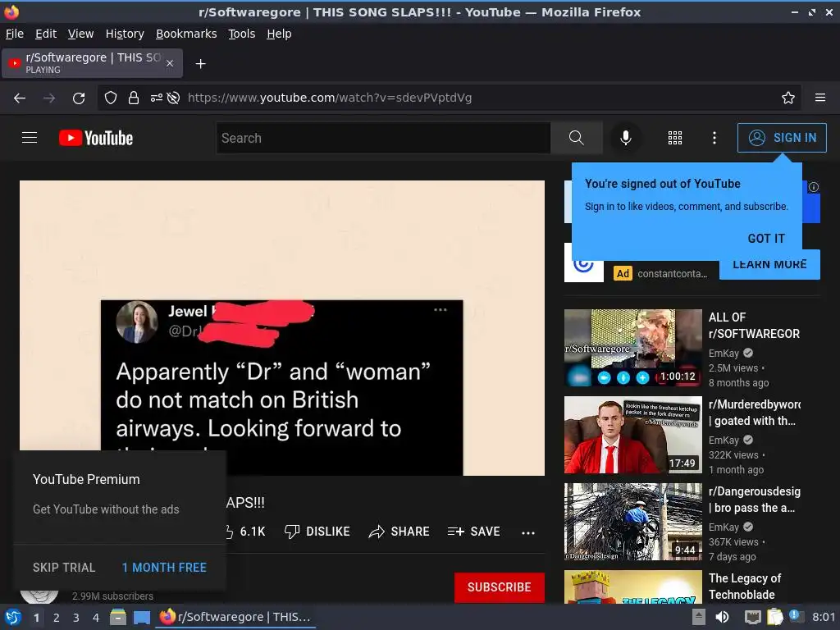Click the autoplay blocked icon in address bar
Screen dimensions: 840x630
pos(173,98)
